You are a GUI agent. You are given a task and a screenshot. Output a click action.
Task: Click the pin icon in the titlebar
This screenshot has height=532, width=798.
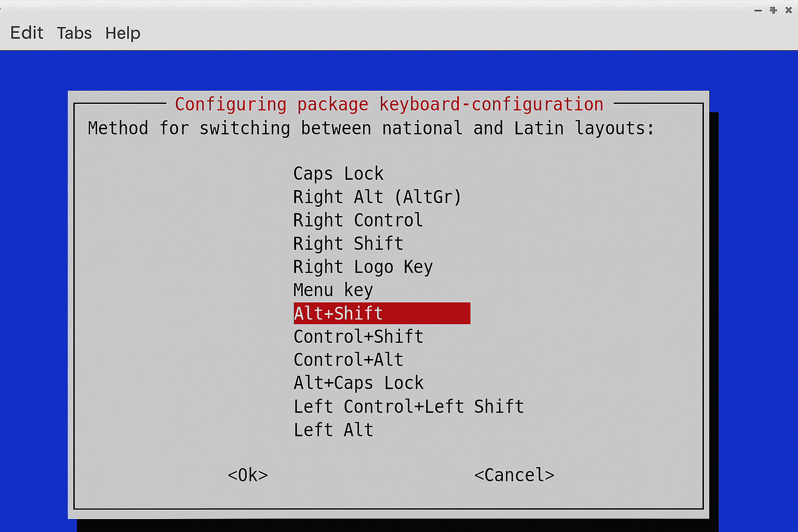[x=773, y=10]
